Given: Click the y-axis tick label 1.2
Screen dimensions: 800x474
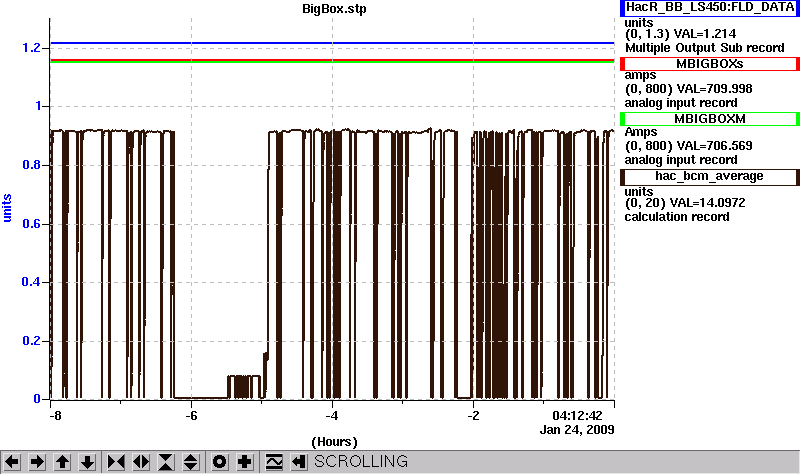Looking at the screenshot, I should pos(31,48).
